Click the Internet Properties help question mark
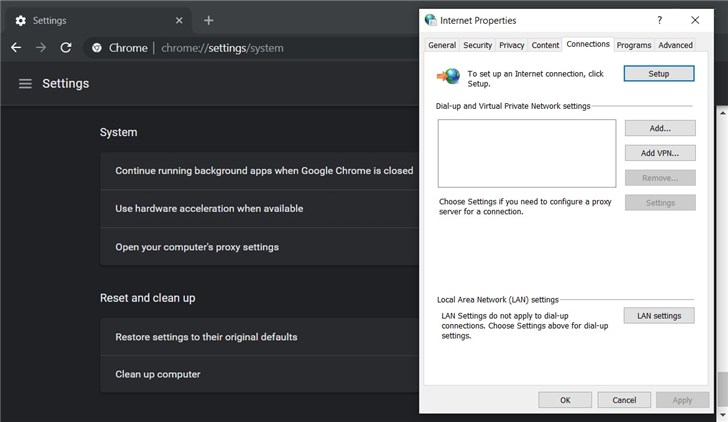Viewport: 728px width, 422px height. [659, 19]
